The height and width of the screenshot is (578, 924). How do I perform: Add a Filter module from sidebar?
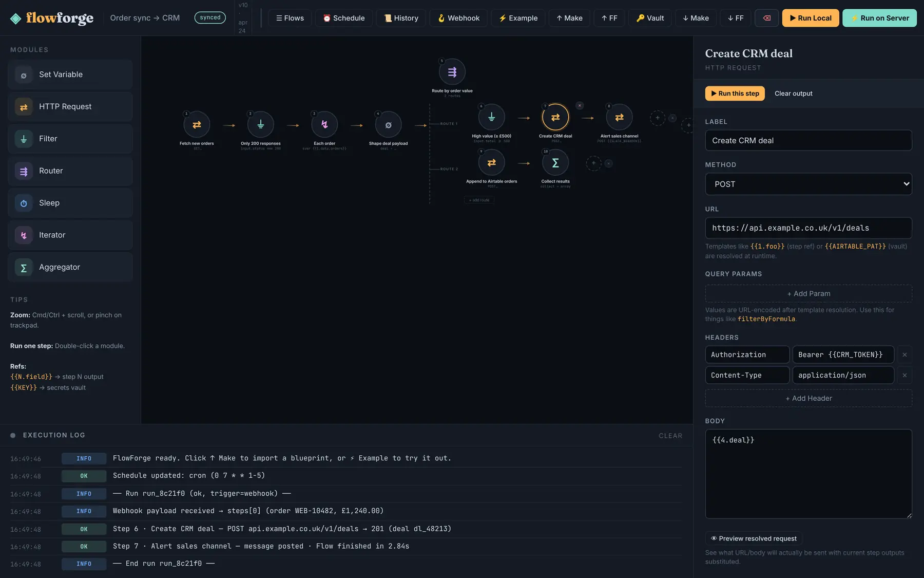70,139
